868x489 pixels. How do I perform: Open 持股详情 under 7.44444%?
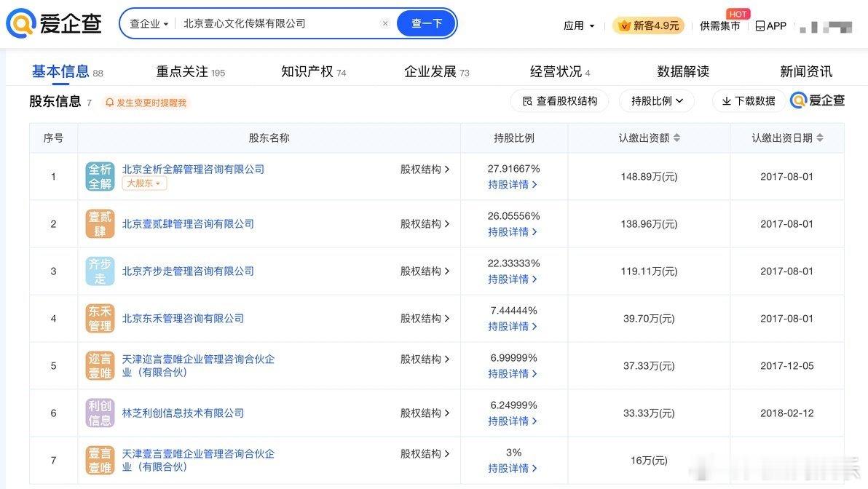pos(513,327)
